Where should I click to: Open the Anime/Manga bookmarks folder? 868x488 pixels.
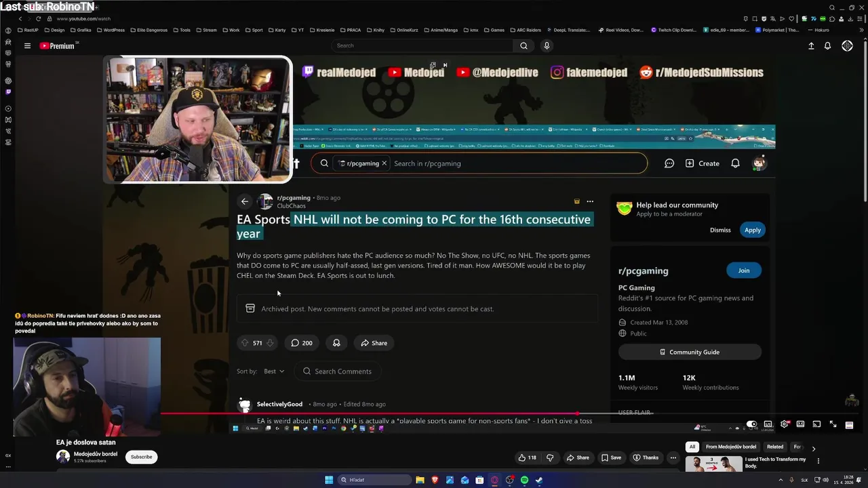click(441, 30)
